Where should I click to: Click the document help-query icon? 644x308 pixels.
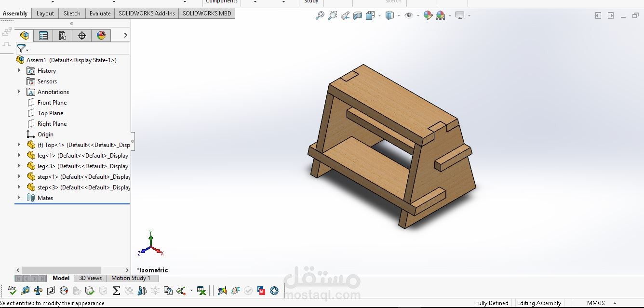[168, 291]
